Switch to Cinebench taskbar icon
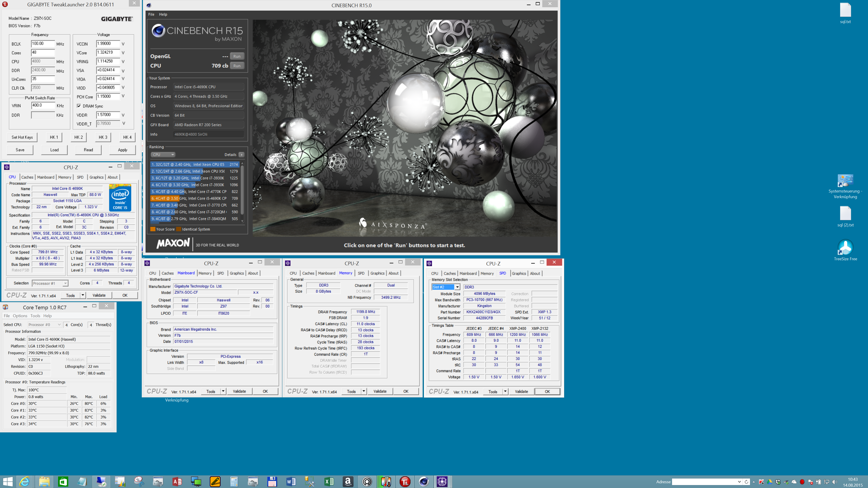The image size is (868, 488). (x=424, y=482)
